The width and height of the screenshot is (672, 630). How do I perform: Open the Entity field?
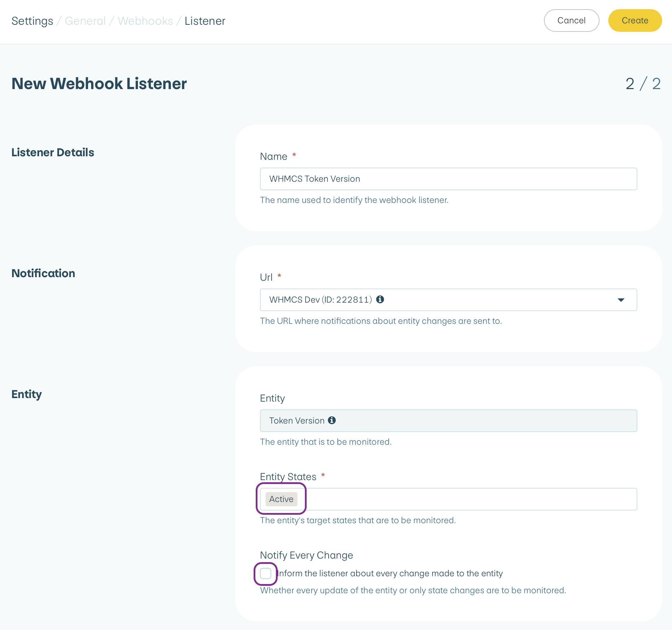448,421
